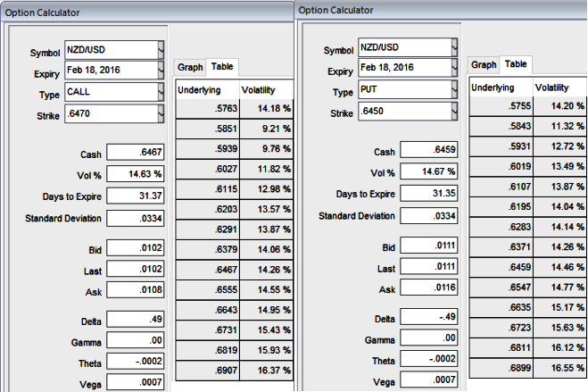
Task: Expand the Strike dropdown showing .6470
Action: click(x=161, y=112)
